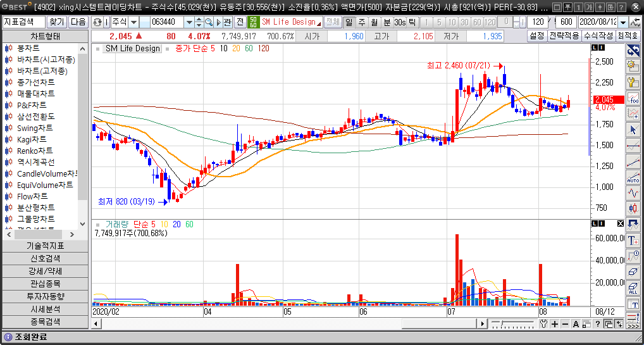644x345 pixels.
Task: Click the 찾기 find button
Action: pos(57,22)
